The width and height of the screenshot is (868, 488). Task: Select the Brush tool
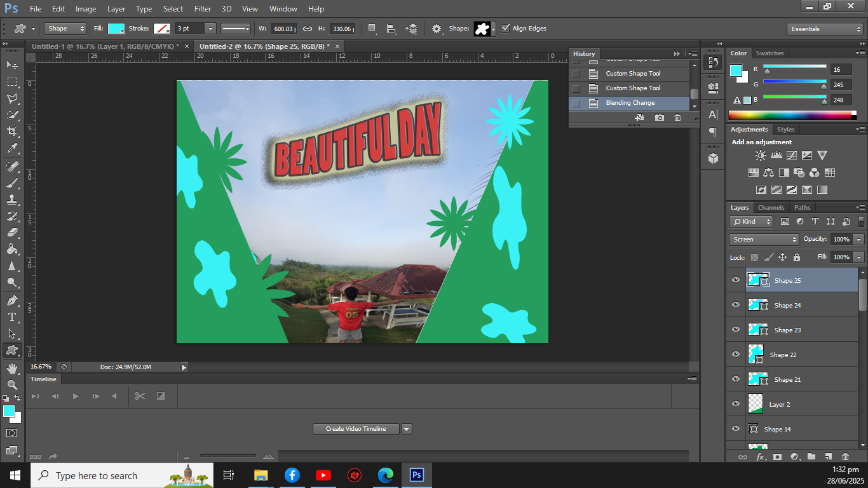(x=12, y=183)
